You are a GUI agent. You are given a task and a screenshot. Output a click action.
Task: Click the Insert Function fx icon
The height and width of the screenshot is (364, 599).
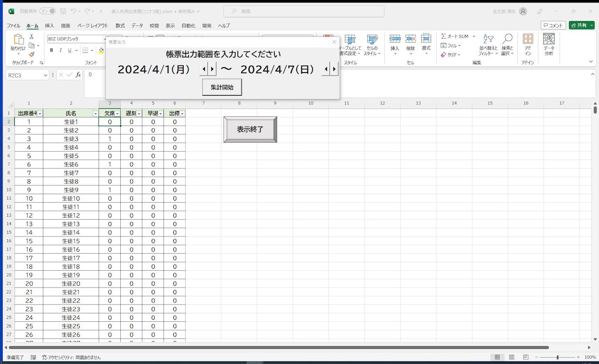pyautogui.click(x=78, y=75)
